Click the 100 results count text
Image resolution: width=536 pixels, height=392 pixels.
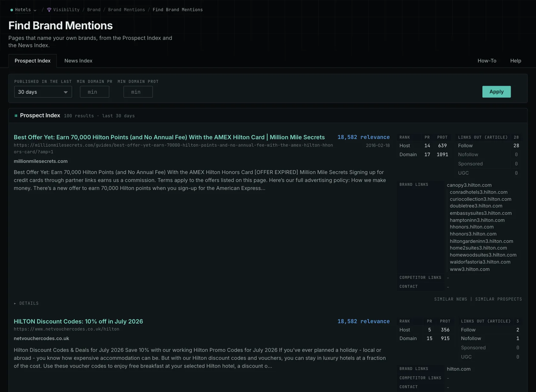pyautogui.click(x=79, y=116)
